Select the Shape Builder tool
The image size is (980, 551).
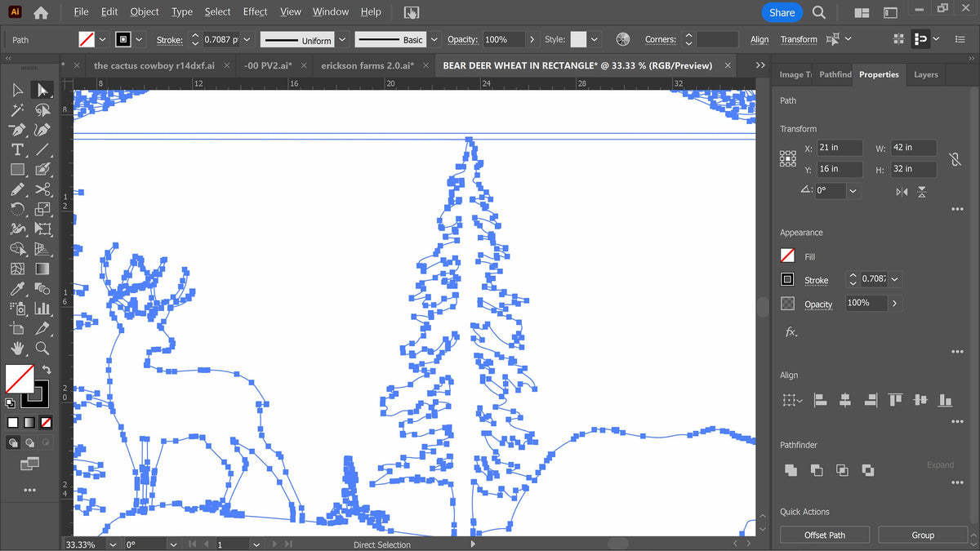pos(17,249)
